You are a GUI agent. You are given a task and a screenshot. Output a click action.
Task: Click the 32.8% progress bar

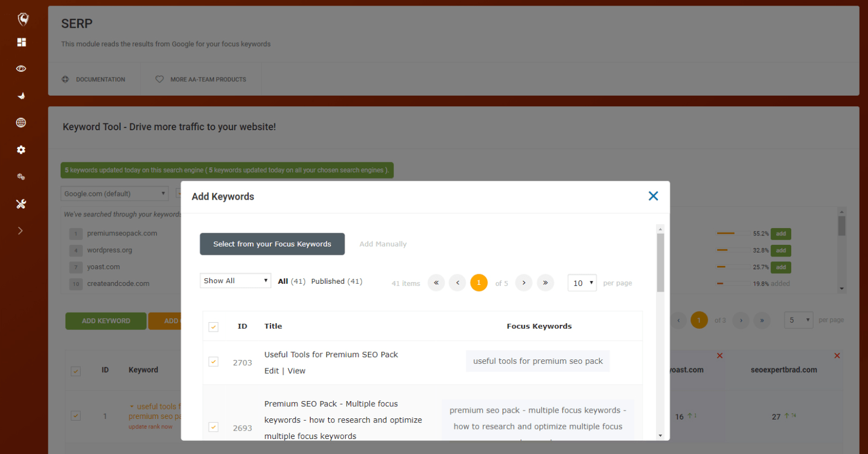point(733,250)
